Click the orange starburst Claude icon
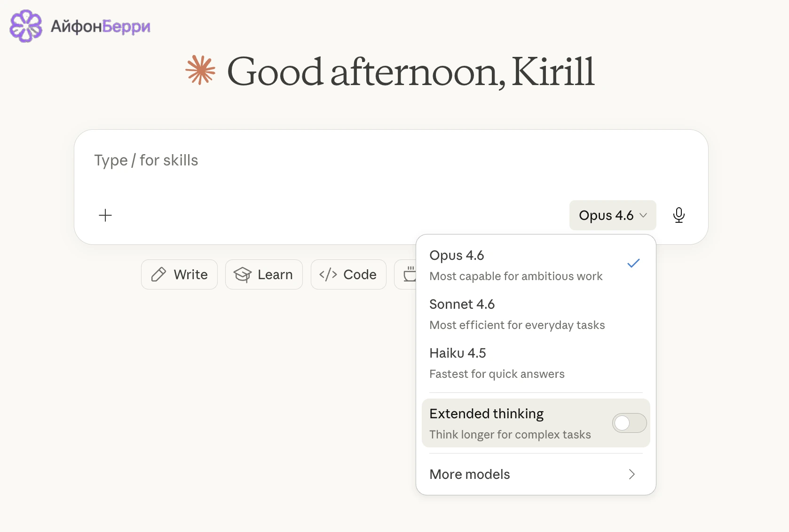789x532 pixels. click(x=200, y=70)
